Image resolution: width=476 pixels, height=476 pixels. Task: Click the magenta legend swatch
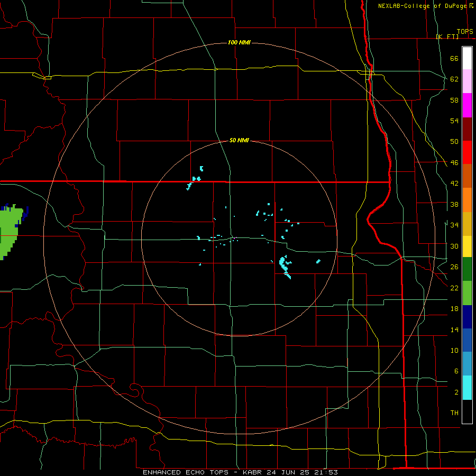point(467,105)
